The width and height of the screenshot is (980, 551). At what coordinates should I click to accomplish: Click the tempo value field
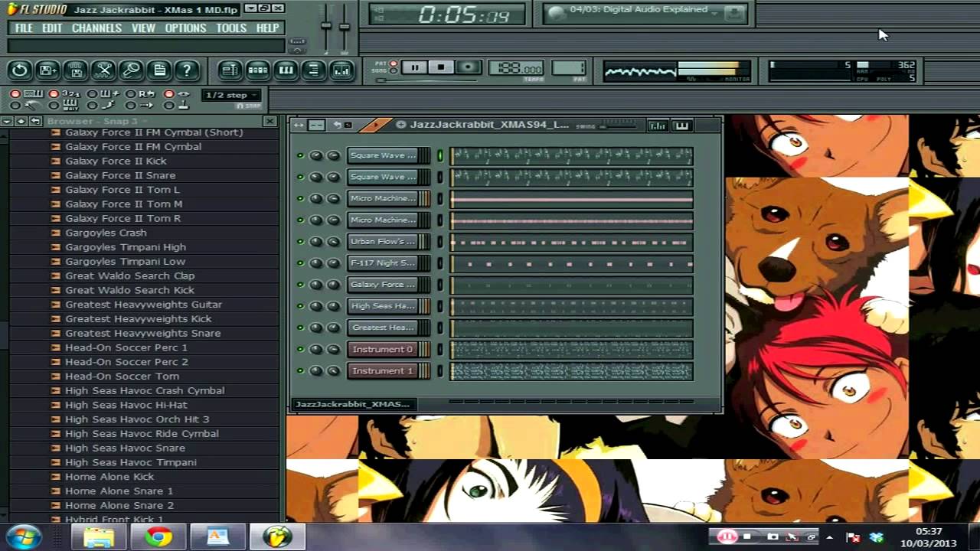(x=516, y=68)
